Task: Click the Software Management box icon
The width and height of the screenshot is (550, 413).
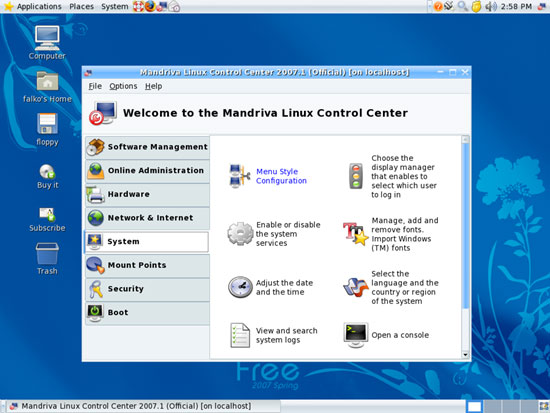Action: coord(96,147)
